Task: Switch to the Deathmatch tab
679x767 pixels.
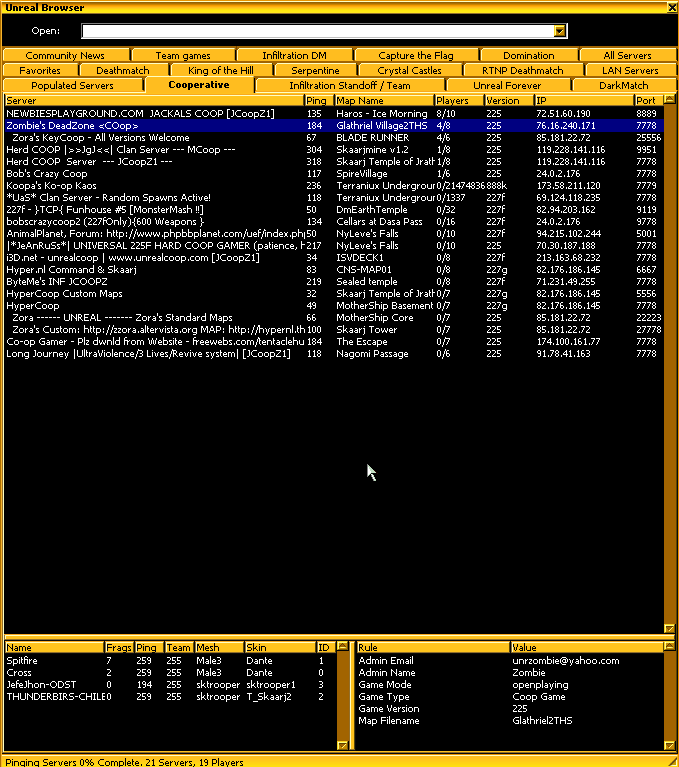Action: tap(122, 71)
